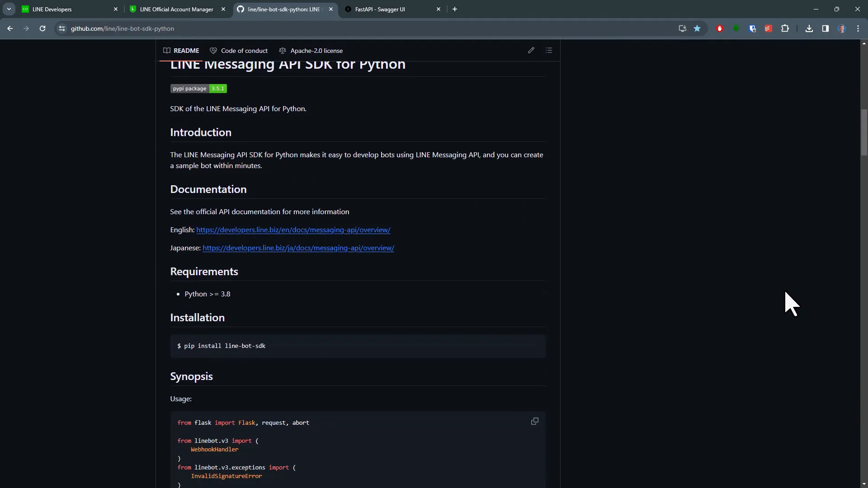
Task: Click the edit README pencil icon
Action: click(531, 50)
